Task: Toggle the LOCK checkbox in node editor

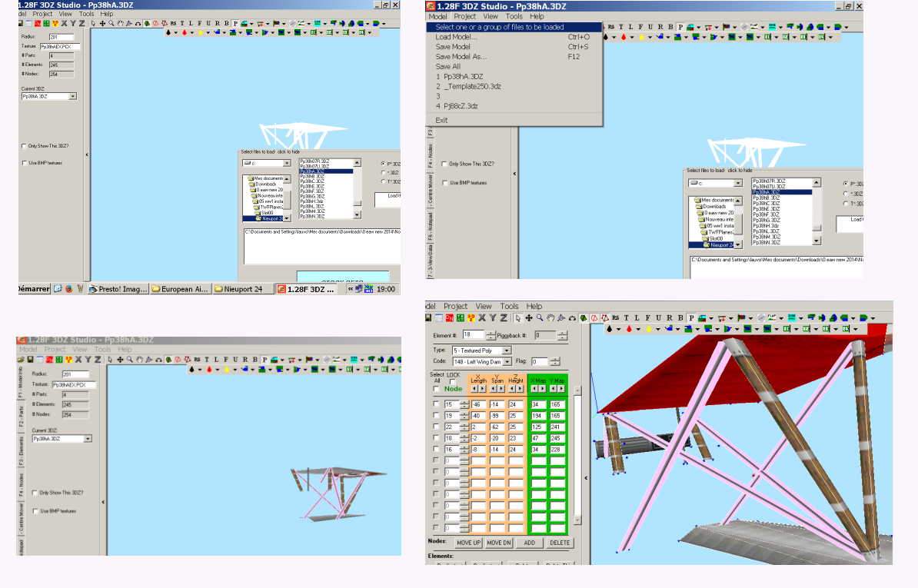Action: 452,381
